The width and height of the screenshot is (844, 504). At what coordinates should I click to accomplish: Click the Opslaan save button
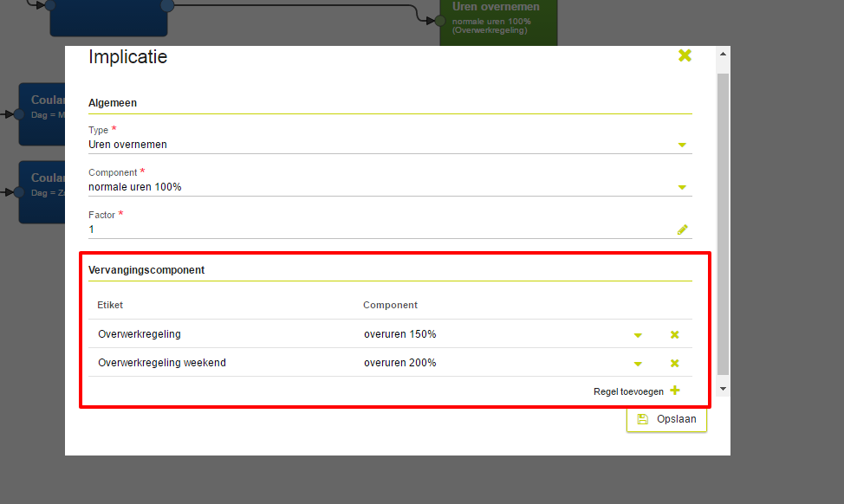pos(666,419)
